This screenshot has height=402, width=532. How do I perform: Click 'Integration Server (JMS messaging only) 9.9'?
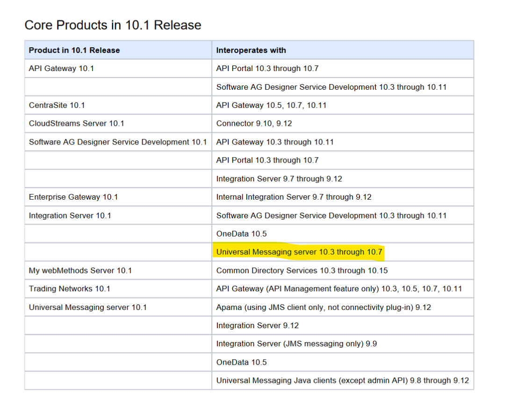pos(296,344)
